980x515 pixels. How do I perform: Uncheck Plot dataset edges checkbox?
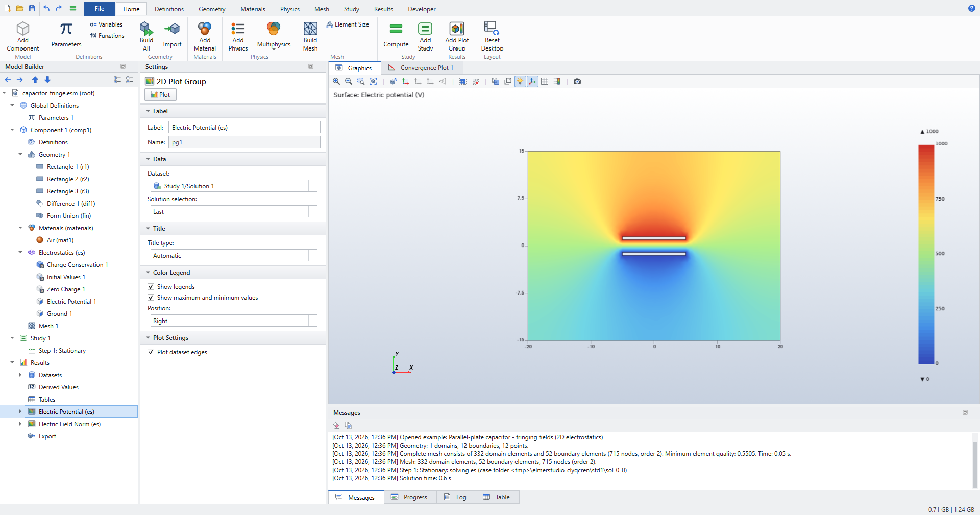(151, 352)
